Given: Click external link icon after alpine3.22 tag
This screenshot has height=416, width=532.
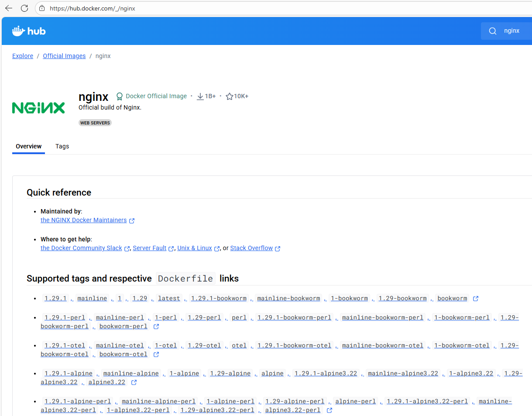Looking at the screenshot, I should coord(134,382).
